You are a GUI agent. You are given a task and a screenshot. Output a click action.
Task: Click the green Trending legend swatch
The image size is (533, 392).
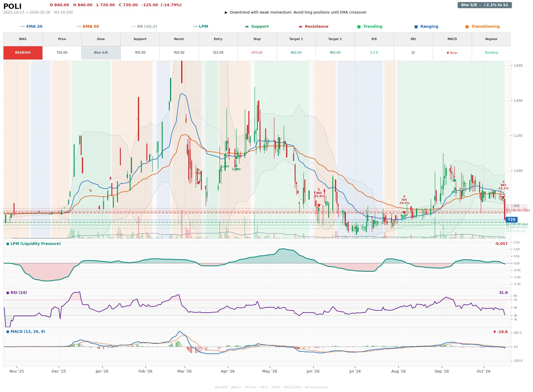point(359,27)
